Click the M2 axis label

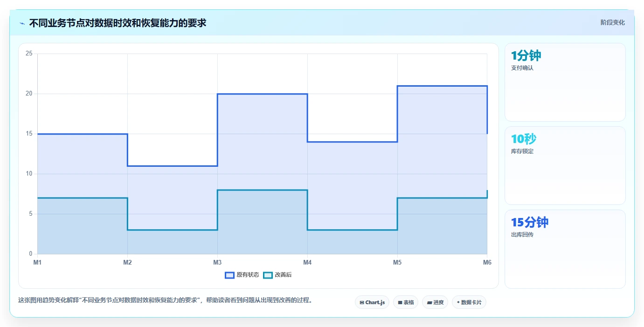click(127, 262)
